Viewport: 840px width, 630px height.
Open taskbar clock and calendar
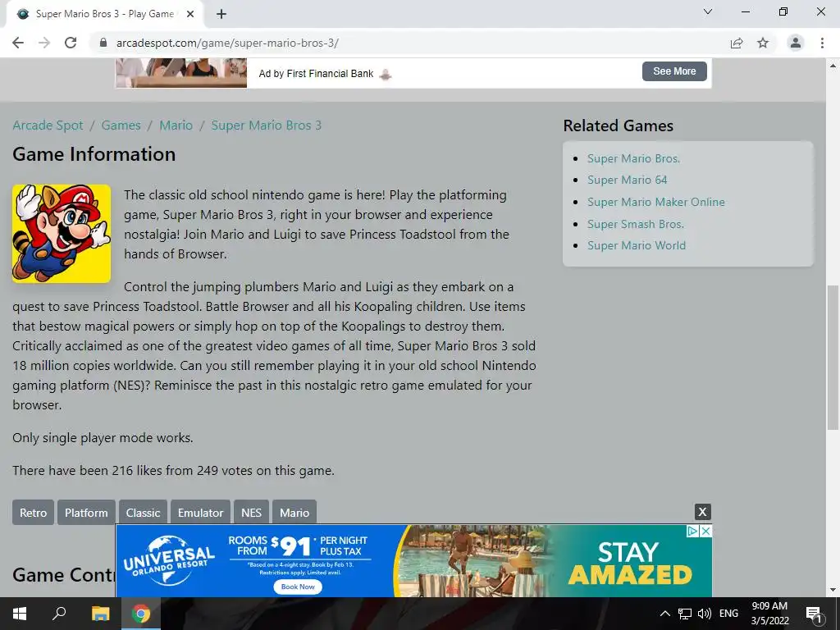tap(769, 614)
